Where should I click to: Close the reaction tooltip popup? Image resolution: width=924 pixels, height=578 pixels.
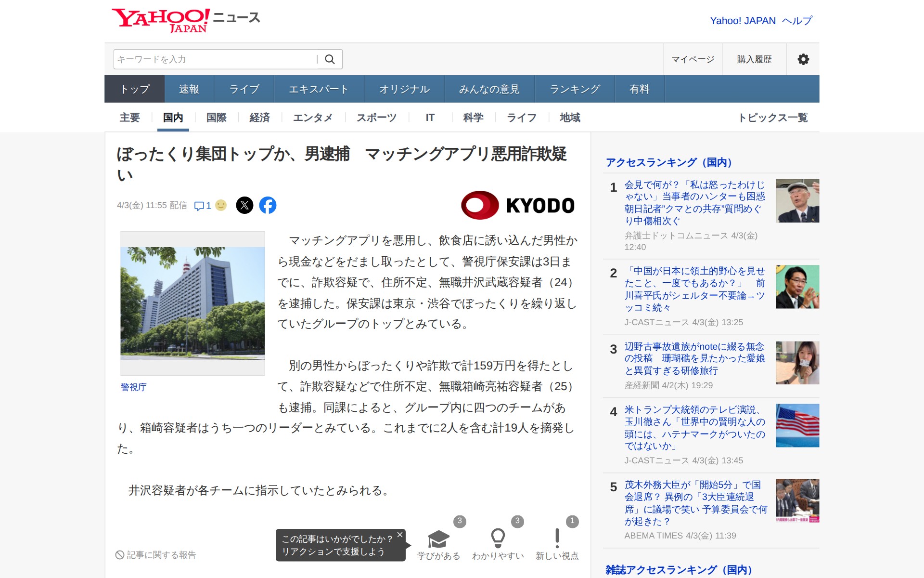click(x=399, y=535)
